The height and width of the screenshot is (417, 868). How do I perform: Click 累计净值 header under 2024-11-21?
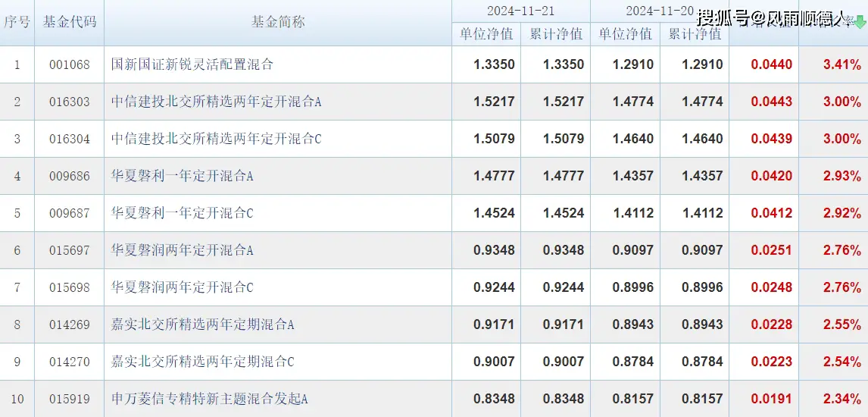pyautogui.click(x=556, y=34)
